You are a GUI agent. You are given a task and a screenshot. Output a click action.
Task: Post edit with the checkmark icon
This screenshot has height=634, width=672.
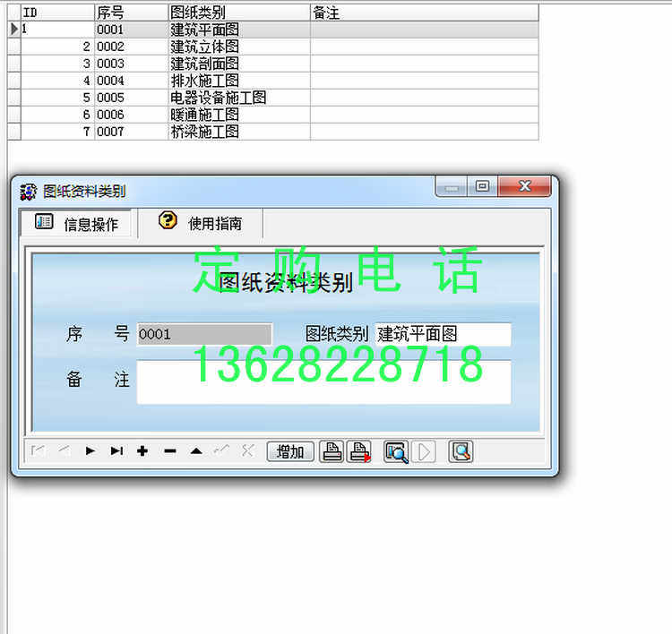coord(222,451)
